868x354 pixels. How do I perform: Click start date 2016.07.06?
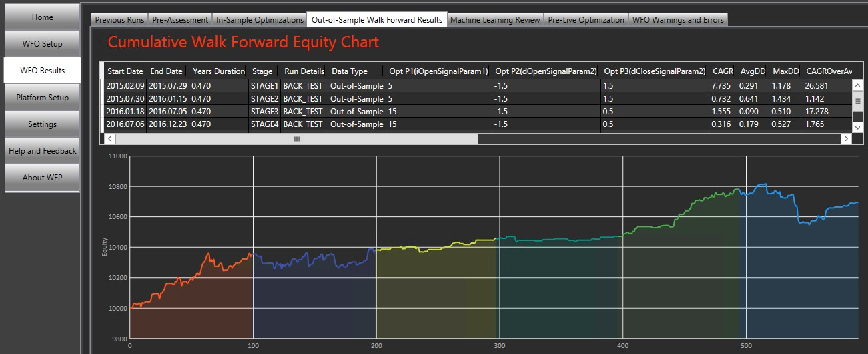125,124
